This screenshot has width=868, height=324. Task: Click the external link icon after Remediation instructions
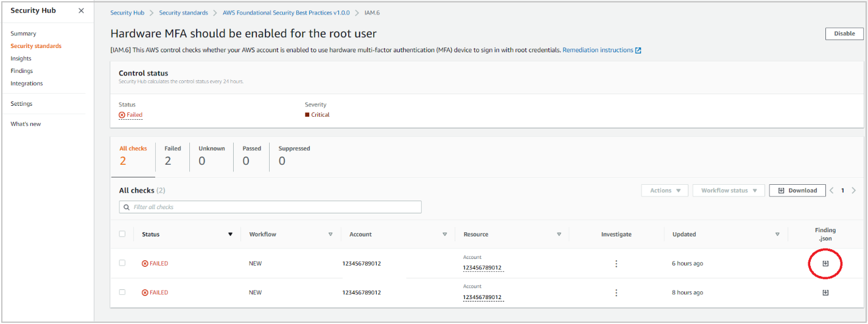coord(638,50)
